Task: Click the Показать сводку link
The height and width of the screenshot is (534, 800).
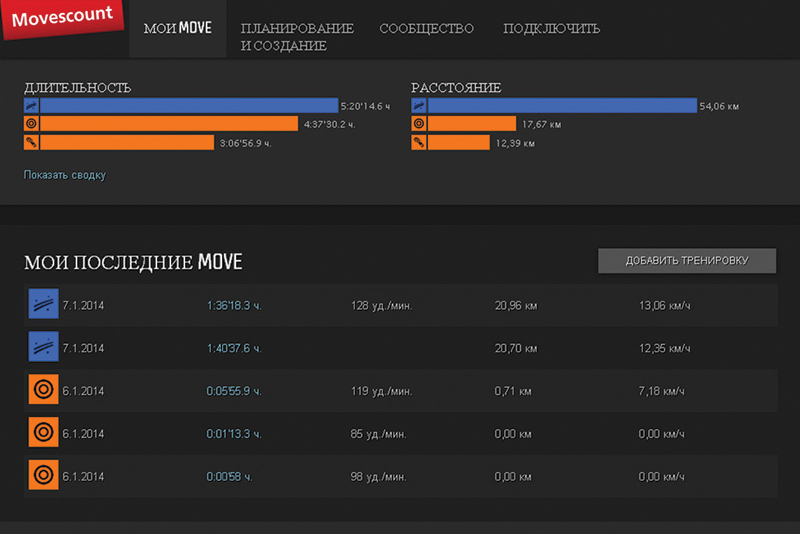Action: [65, 175]
